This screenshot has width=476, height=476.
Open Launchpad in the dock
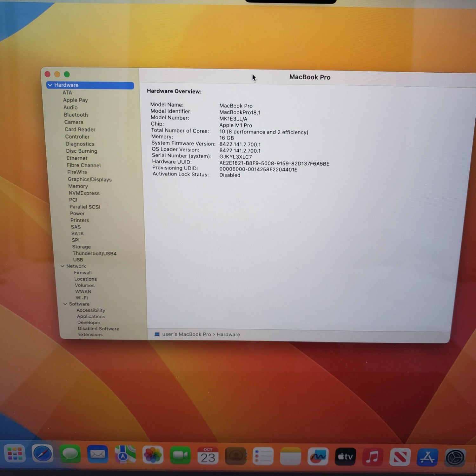[x=15, y=454]
